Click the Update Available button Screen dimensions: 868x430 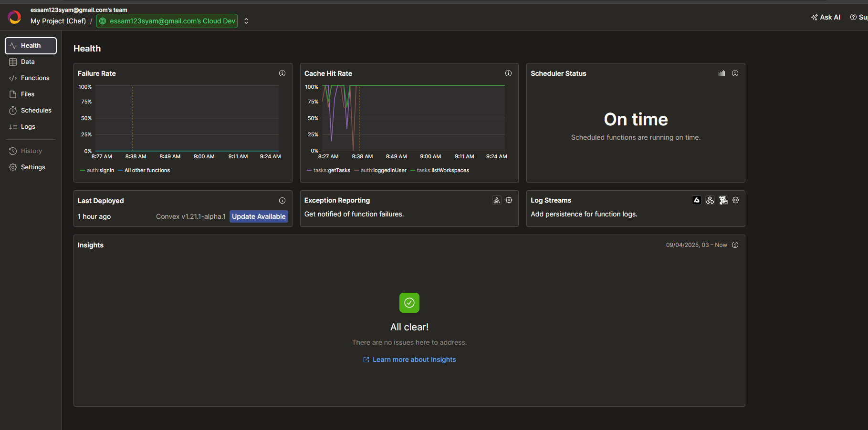(x=259, y=216)
